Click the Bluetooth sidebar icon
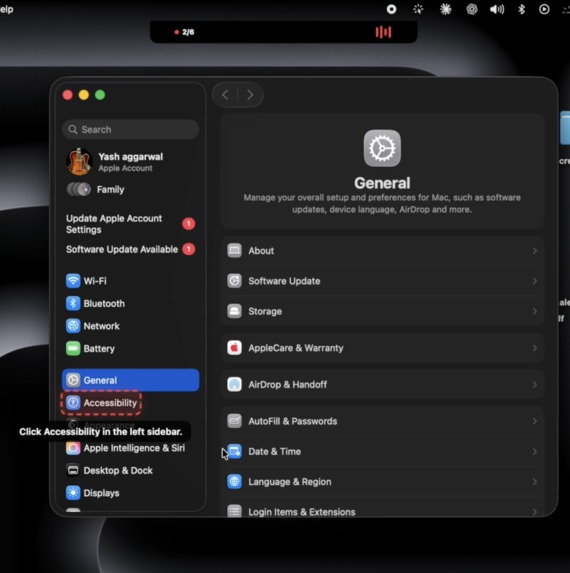 click(x=73, y=303)
